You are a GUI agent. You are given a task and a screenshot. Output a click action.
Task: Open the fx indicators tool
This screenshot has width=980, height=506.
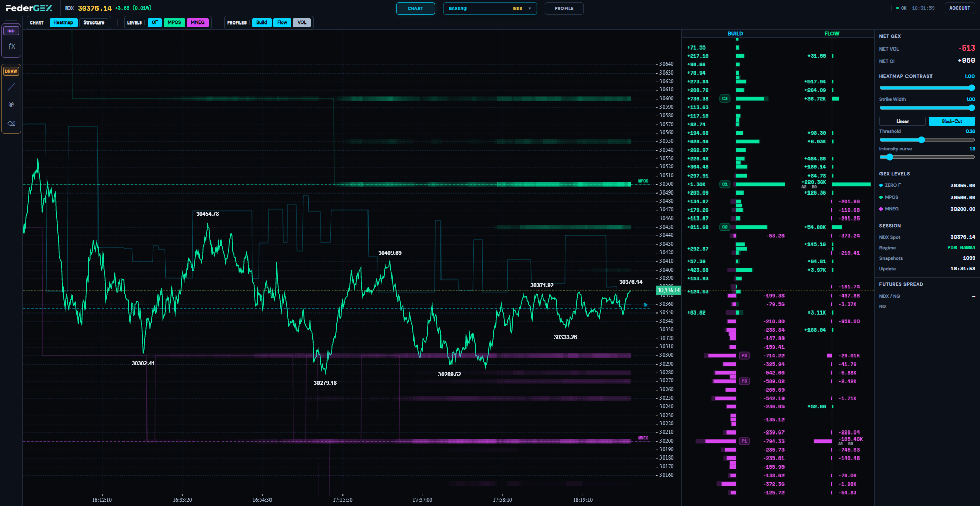pos(11,46)
